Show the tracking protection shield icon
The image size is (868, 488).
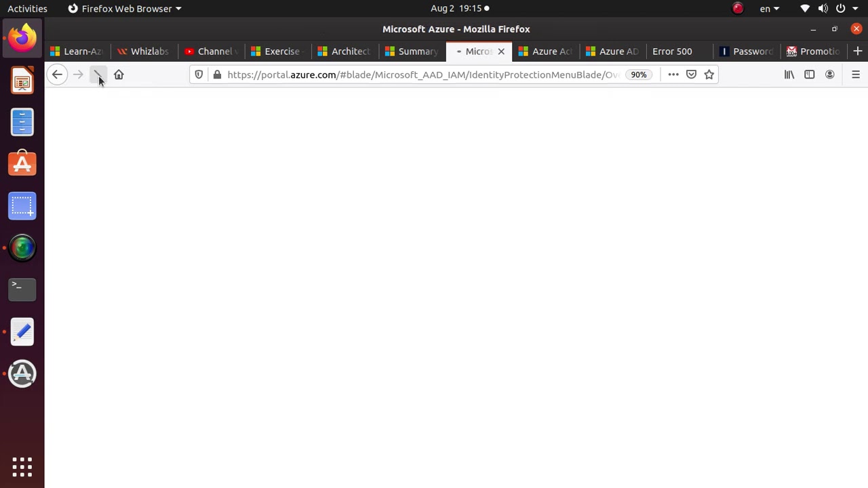[x=199, y=75]
